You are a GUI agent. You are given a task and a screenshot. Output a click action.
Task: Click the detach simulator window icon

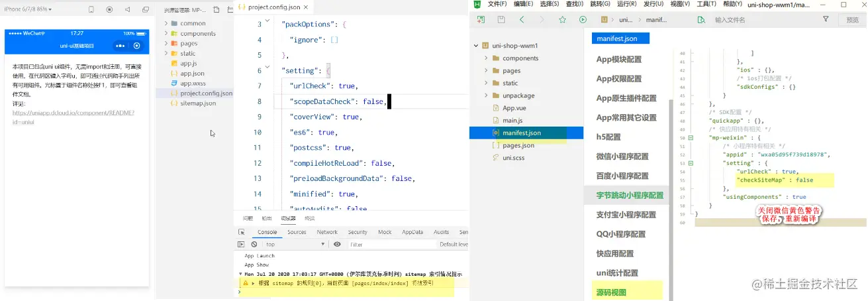145,10
